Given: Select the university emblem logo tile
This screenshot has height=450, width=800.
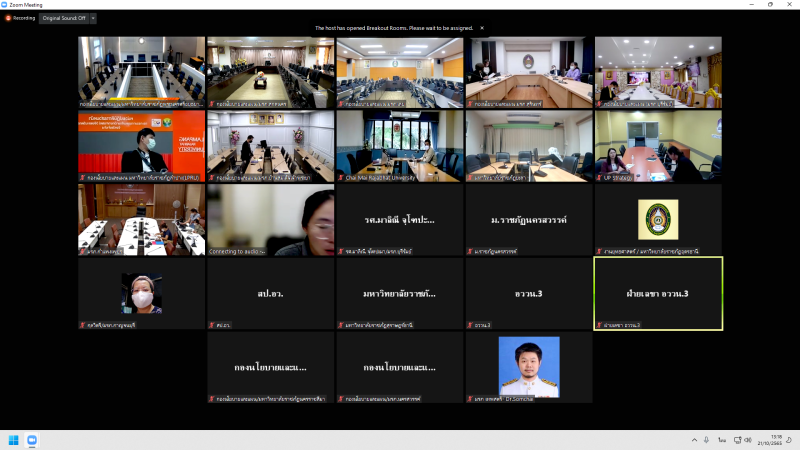Looking at the screenshot, I should tap(658, 220).
